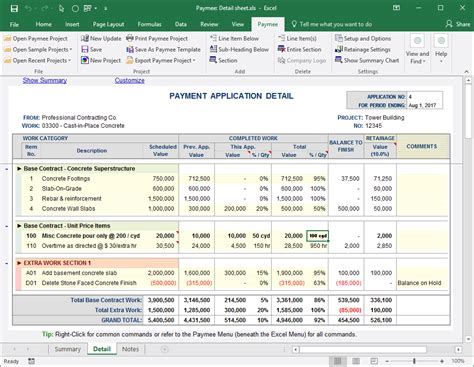Screen dimensions: 474x367
Task: Collapse the Base Contract - Unit Price Items section
Action: click(x=7, y=226)
